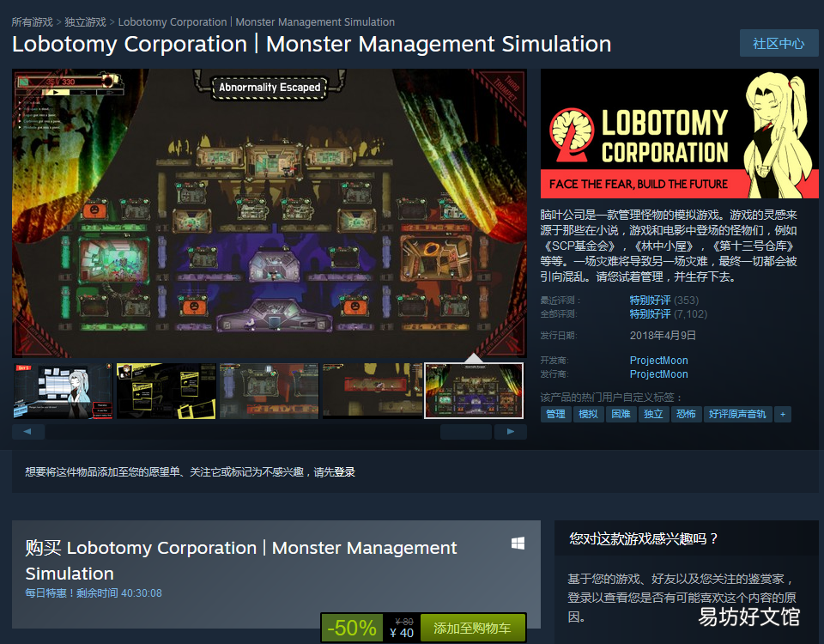Click 添加至购物车 add to cart button

pyautogui.click(x=472, y=628)
